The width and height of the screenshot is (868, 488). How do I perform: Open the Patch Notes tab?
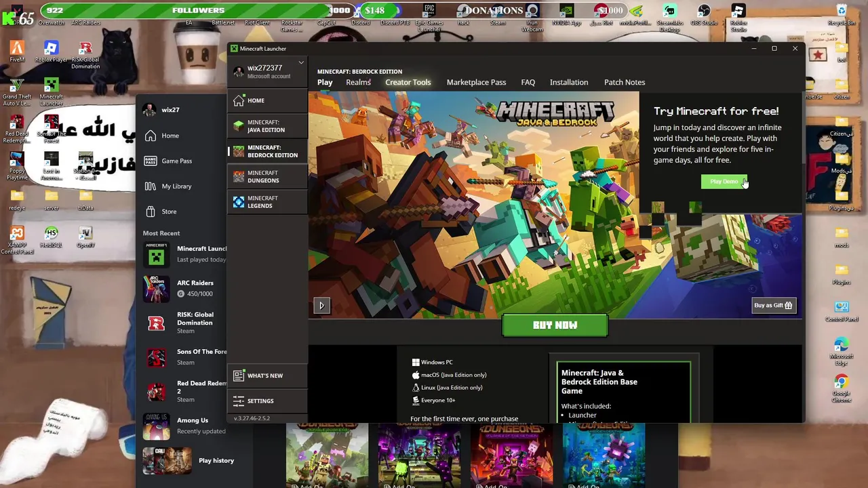click(x=625, y=82)
